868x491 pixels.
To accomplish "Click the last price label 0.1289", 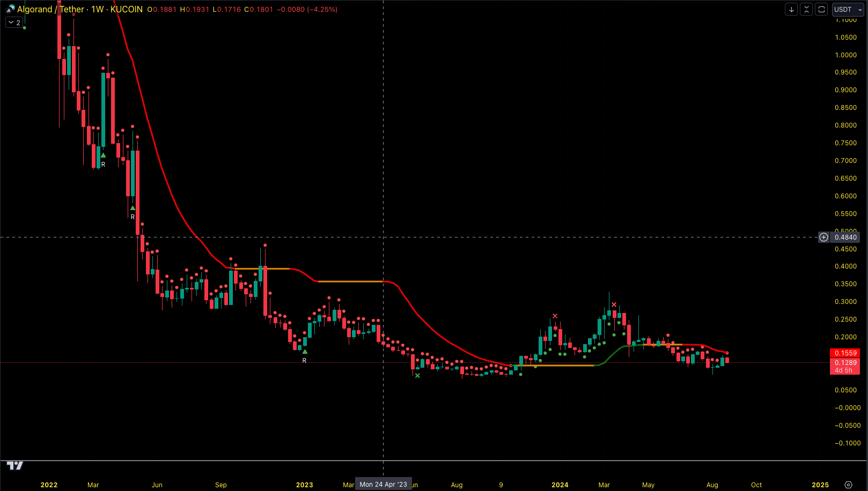I will (x=845, y=362).
